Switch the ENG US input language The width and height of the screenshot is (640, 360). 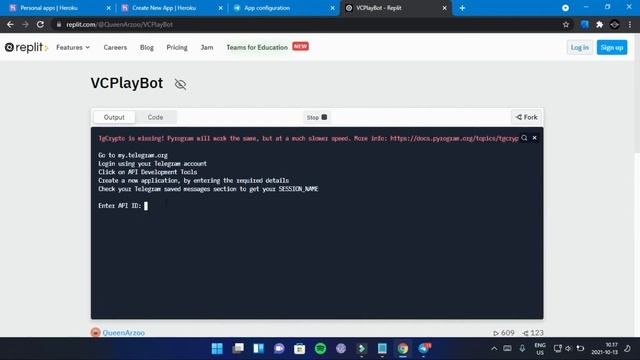click(x=540, y=349)
